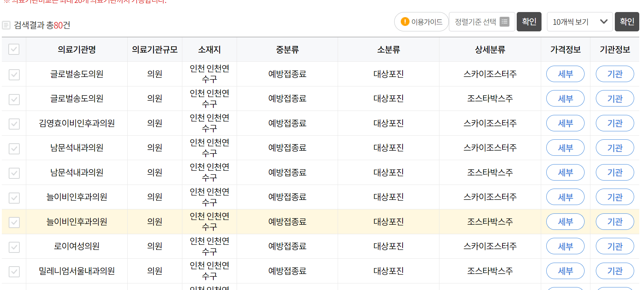Open 세부 details for 밀레니엄서울내과의원
The width and height of the screenshot is (644, 290).
(x=565, y=271)
